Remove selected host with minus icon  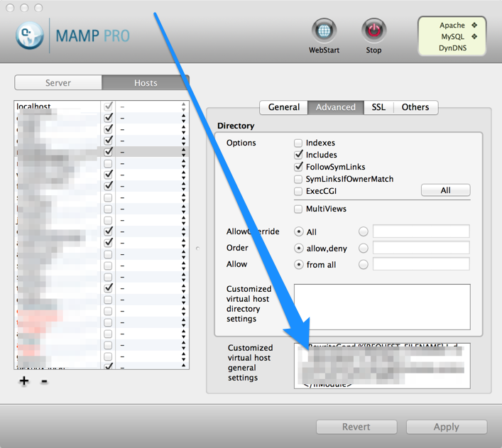coord(44,381)
